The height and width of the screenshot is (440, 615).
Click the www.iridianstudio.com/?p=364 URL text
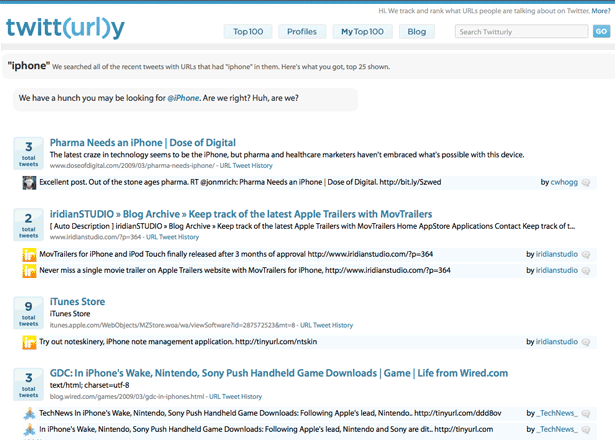tap(95, 237)
